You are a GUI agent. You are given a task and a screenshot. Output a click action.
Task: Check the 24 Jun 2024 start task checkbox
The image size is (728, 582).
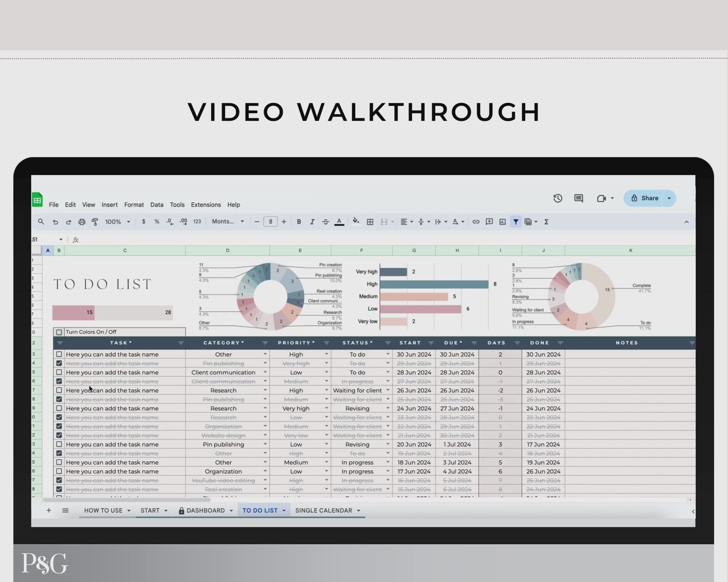tap(59, 408)
